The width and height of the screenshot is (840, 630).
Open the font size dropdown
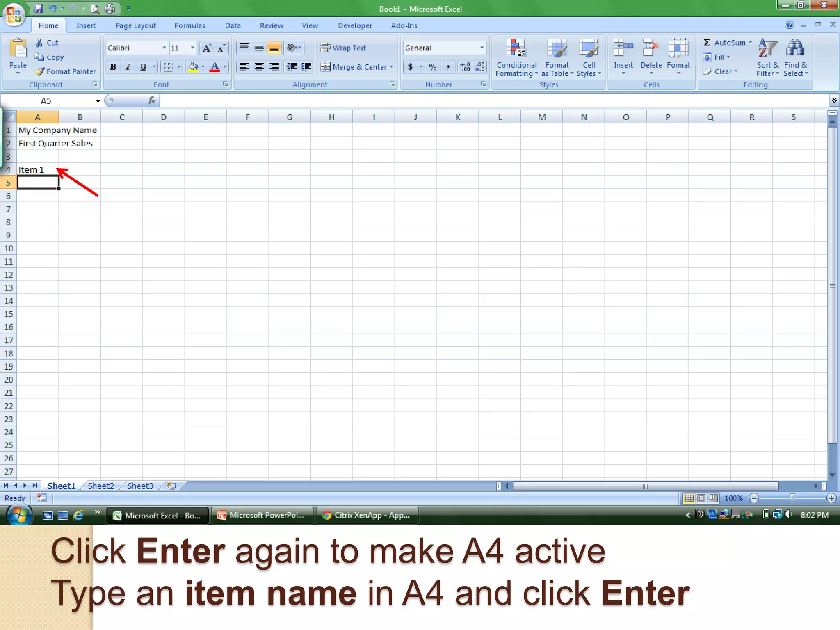[192, 48]
